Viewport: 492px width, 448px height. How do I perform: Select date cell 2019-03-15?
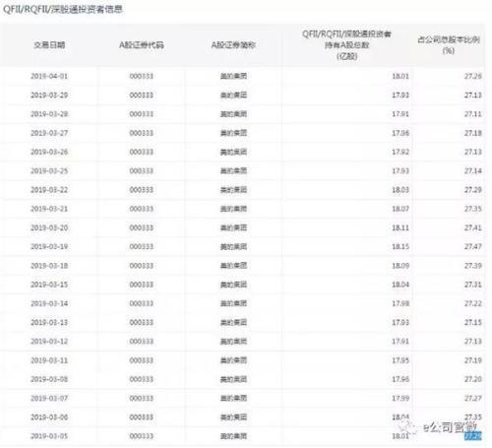click(x=49, y=285)
